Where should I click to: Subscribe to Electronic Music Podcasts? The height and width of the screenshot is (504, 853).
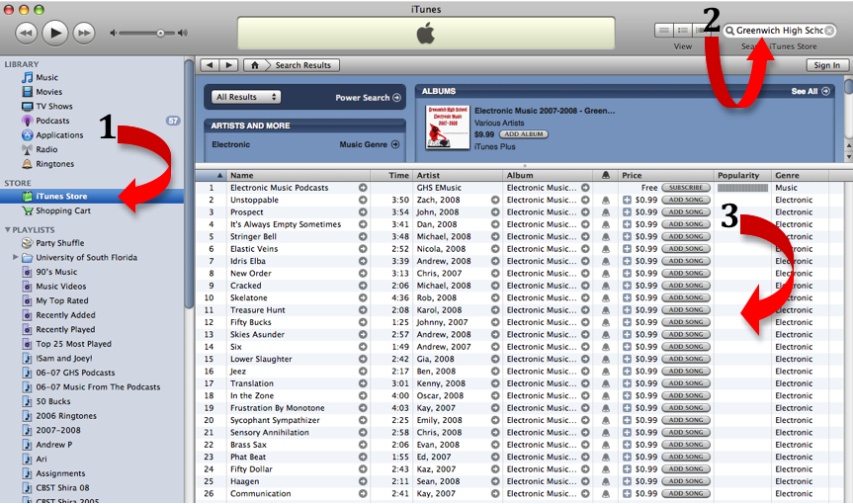[685, 188]
